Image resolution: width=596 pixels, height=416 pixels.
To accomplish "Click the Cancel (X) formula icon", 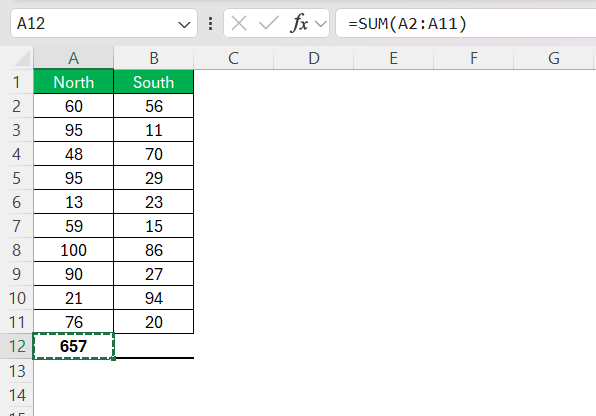I will [239, 24].
